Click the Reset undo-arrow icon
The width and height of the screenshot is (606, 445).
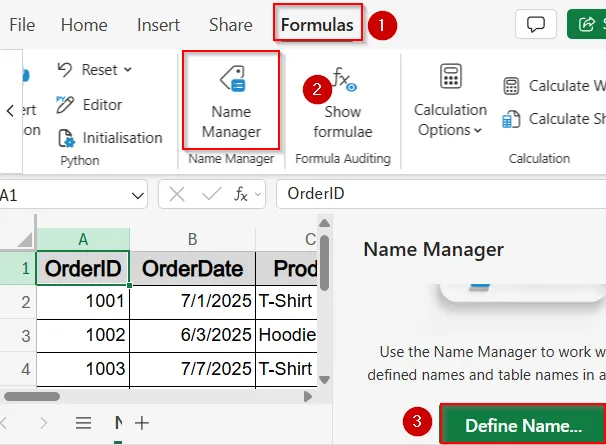tap(65, 70)
